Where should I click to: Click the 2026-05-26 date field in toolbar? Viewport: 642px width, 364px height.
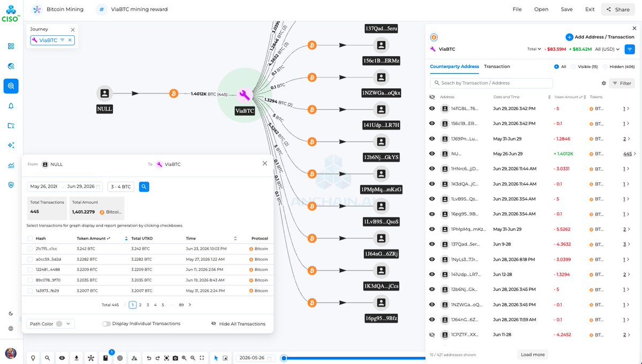click(257, 358)
